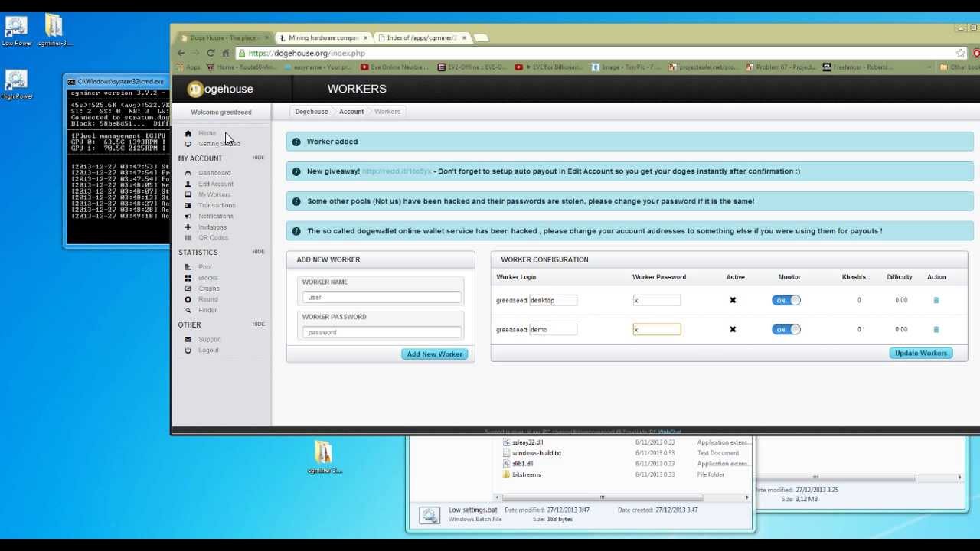Switch to Index of /apps/cgminer tab
The height and width of the screenshot is (551, 980).
pyautogui.click(x=422, y=37)
